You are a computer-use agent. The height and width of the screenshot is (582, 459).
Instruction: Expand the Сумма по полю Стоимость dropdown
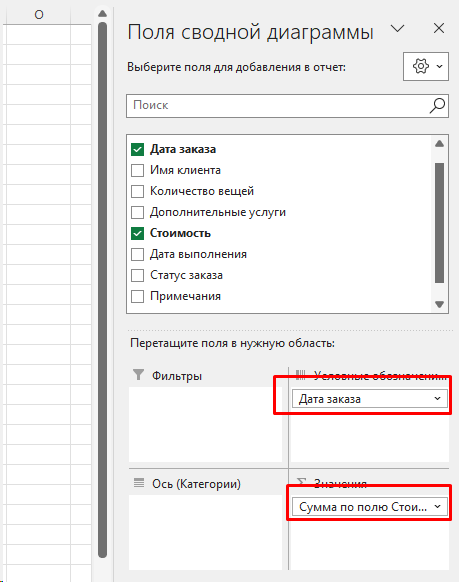(x=437, y=507)
